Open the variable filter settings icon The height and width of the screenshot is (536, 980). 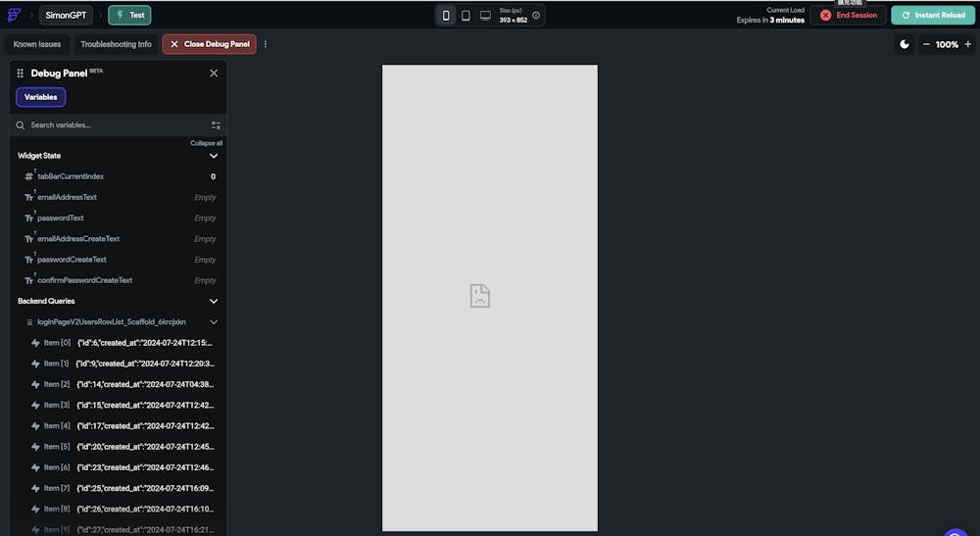click(x=216, y=125)
